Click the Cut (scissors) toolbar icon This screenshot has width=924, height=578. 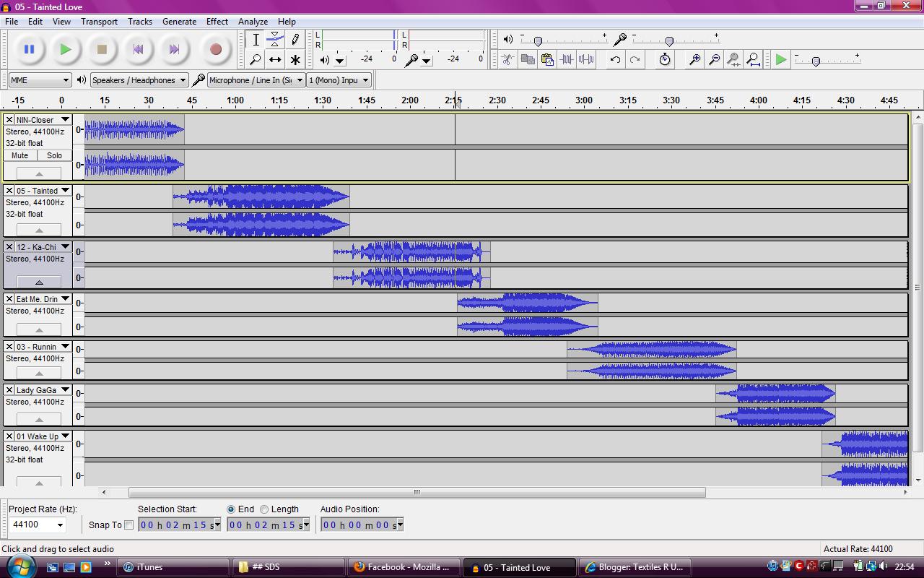tap(508, 59)
